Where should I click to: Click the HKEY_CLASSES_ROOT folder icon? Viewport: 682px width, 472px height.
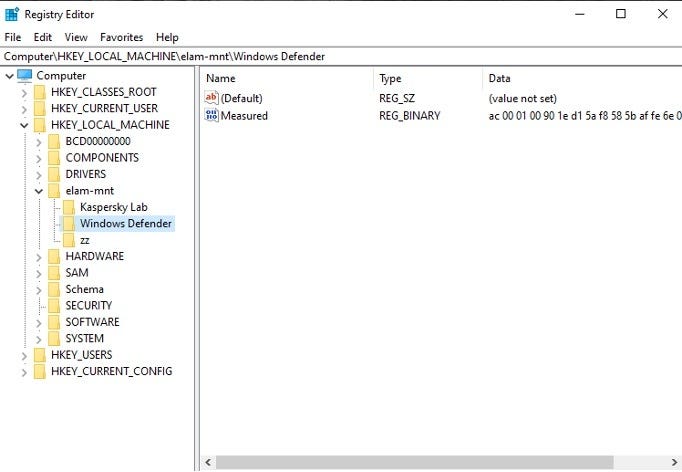(x=40, y=92)
